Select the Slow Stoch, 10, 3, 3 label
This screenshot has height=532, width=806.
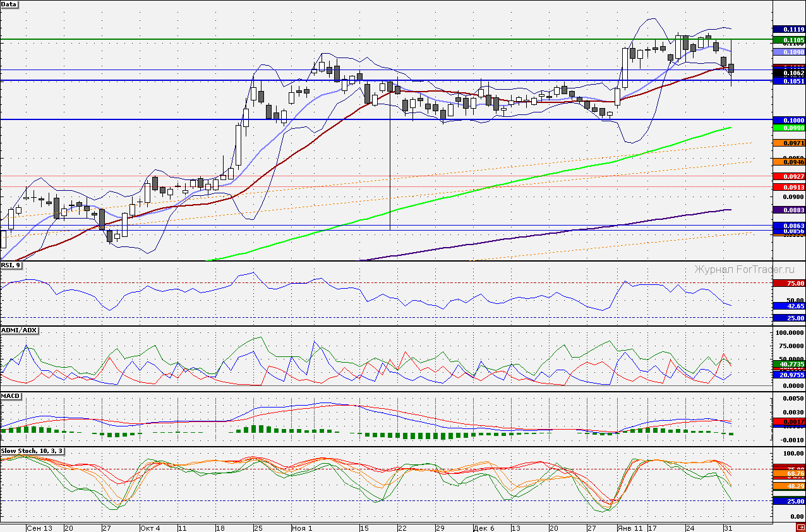tap(32, 451)
